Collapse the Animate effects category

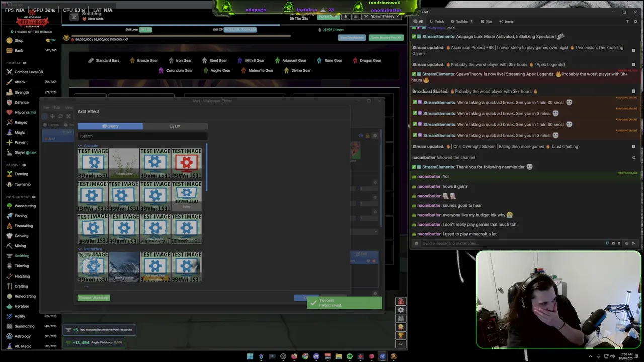pos(79,146)
